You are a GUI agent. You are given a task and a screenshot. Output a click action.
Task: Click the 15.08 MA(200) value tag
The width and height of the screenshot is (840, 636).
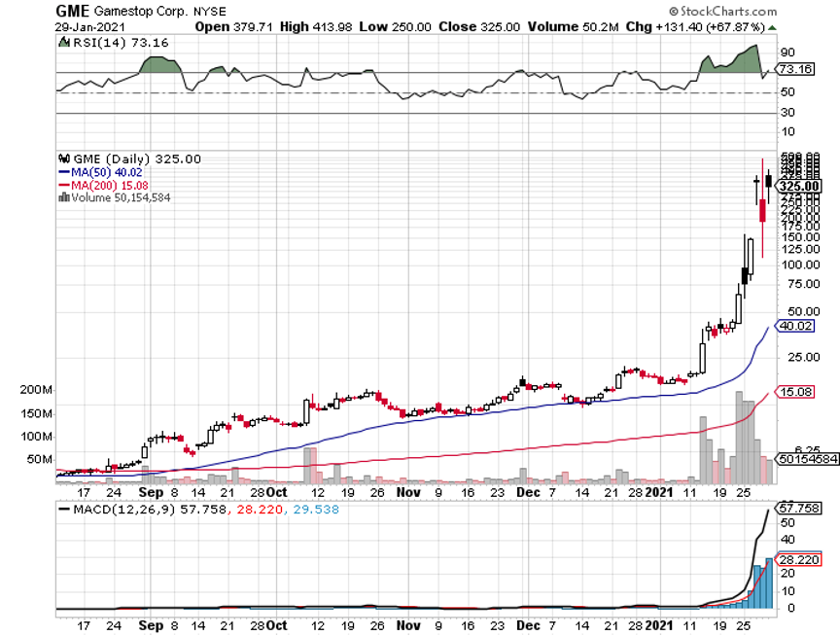pos(796,392)
